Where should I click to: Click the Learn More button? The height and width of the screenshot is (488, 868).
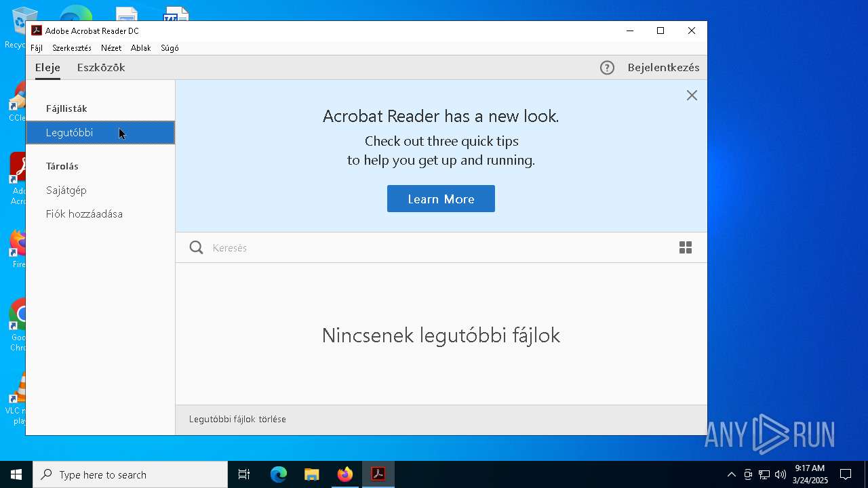(441, 199)
